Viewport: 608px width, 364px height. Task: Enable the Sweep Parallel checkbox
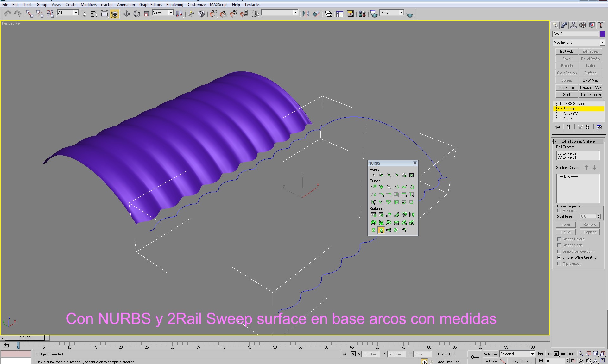tap(559, 239)
